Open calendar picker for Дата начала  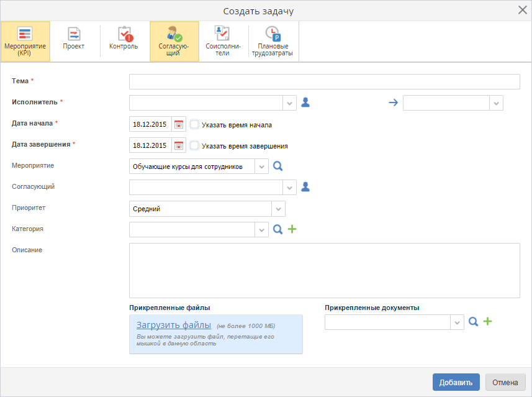coord(179,124)
